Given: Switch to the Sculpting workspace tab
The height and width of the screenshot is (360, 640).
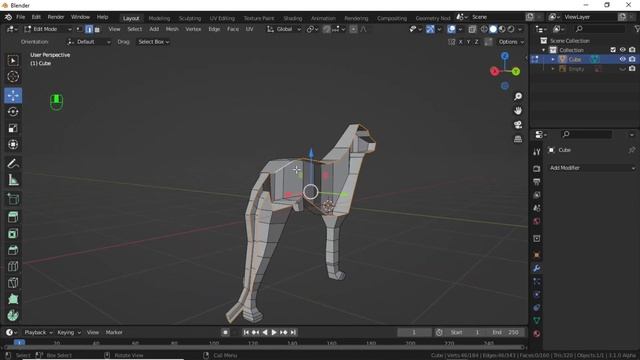Looking at the screenshot, I should 190,18.
